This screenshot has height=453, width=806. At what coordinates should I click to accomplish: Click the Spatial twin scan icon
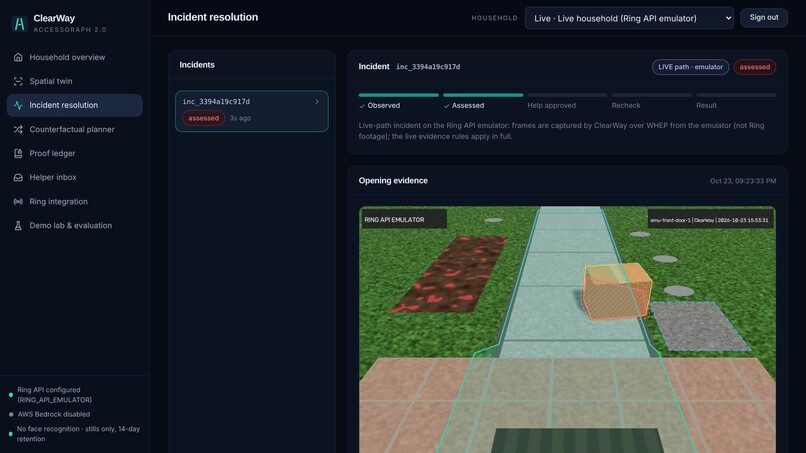(x=18, y=81)
